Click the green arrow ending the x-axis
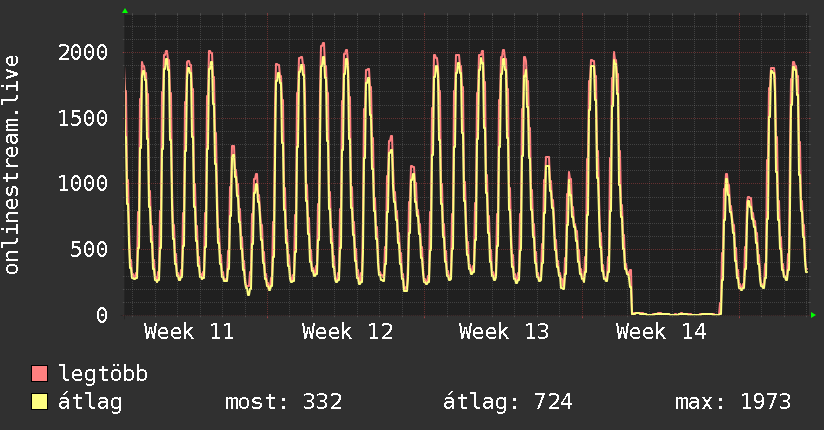824x430 pixels. point(814,315)
